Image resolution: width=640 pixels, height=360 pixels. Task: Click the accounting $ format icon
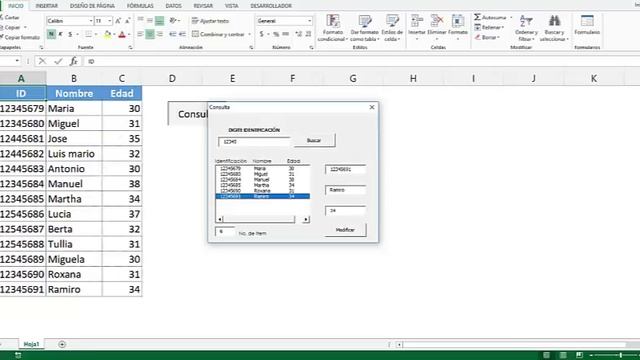[x=261, y=34]
